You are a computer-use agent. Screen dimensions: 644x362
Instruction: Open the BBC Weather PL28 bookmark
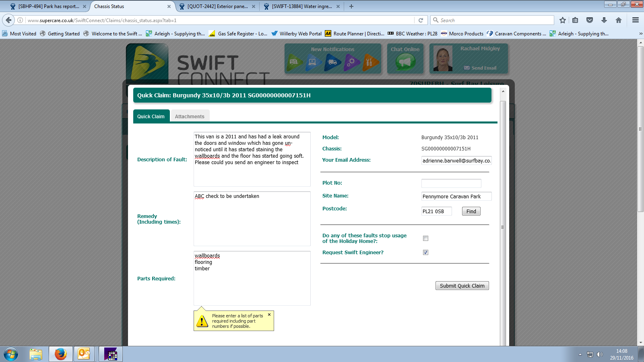pyautogui.click(x=413, y=34)
